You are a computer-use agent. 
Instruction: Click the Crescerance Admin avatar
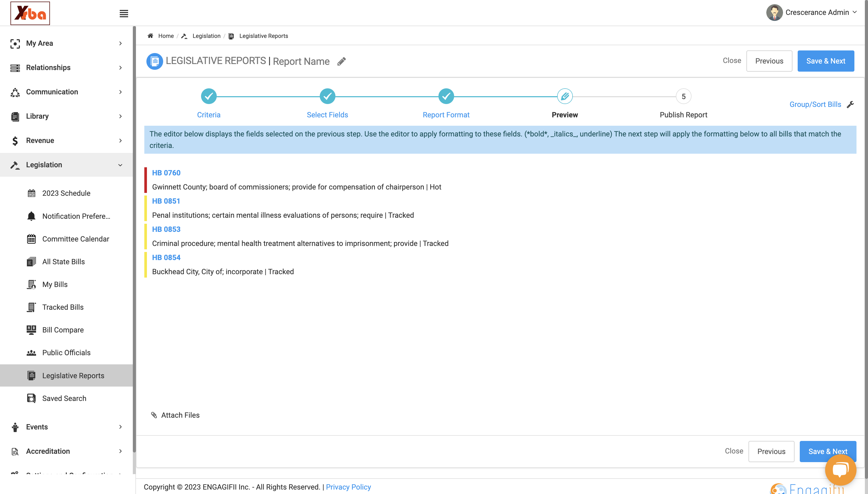pos(774,13)
